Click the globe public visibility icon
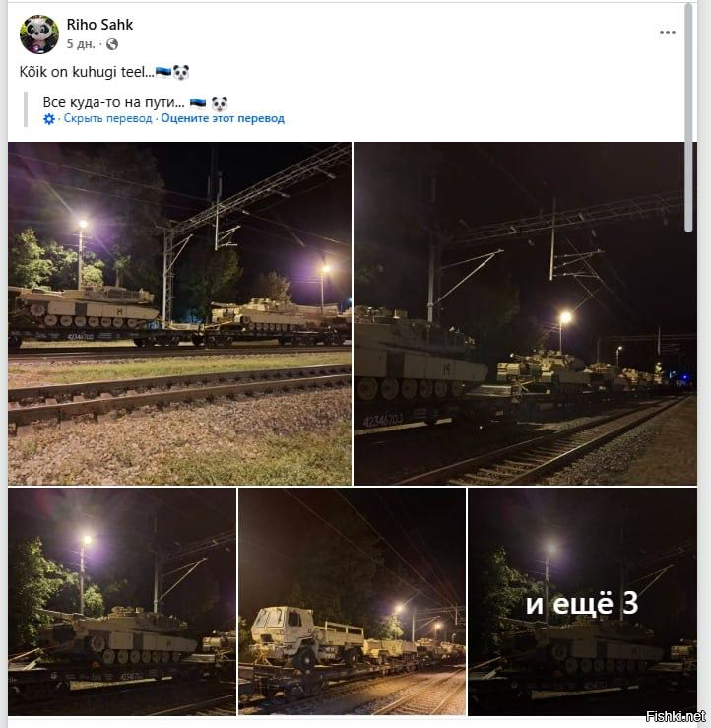711x728 pixels. [112, 44]
